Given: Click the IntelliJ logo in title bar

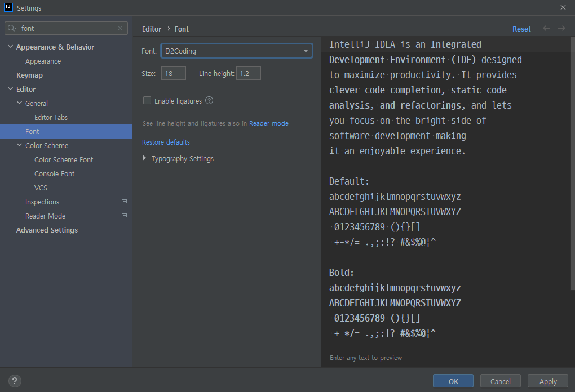Looking at the screenshot, I should click(x=8, y=7).
